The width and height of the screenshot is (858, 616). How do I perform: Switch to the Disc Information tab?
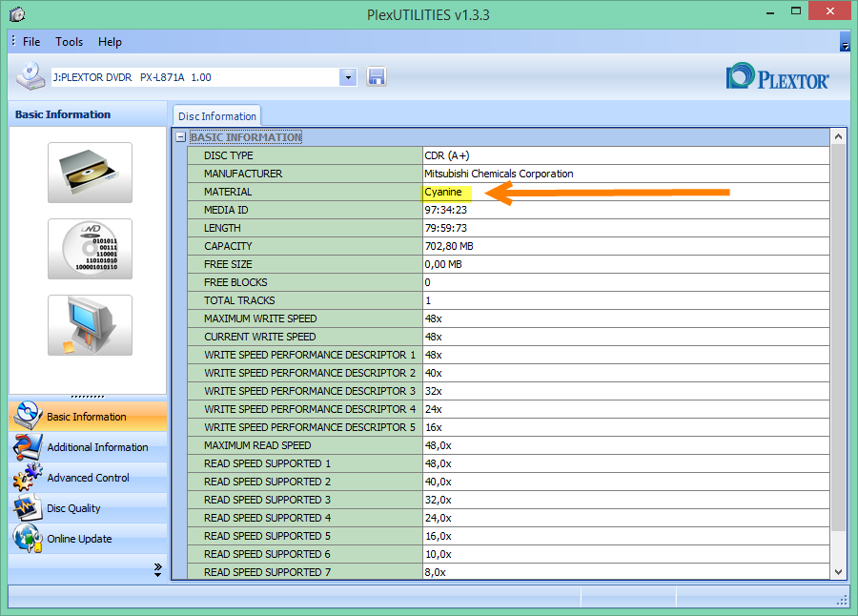pos(216,116)
